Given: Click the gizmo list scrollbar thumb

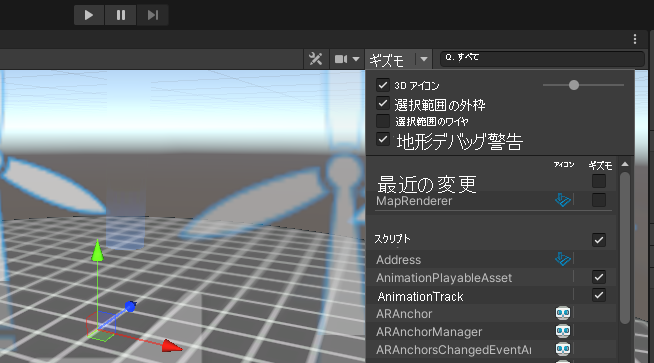Looking at the screenshot, I should click(625, 248).
